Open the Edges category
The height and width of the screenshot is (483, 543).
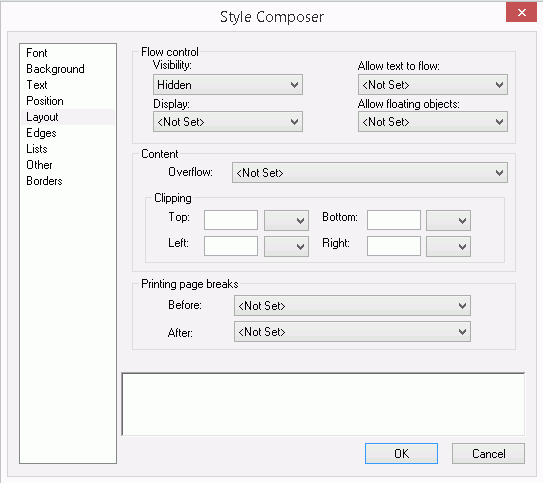[41, 133]
